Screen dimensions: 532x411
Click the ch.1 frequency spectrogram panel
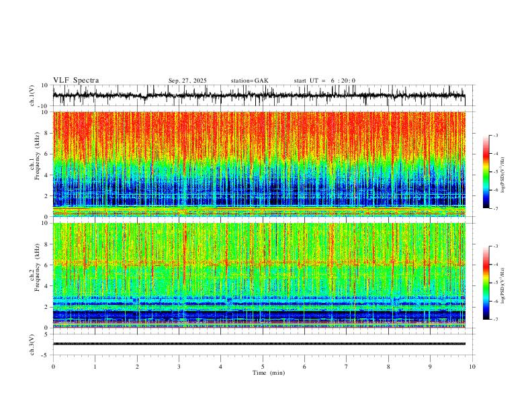pos(259,164)
